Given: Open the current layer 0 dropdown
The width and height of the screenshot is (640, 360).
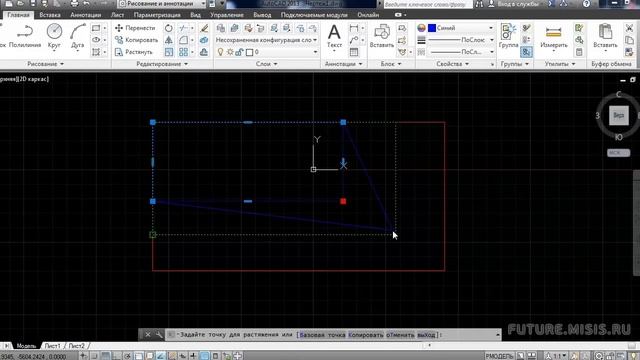Looking at the screenshot, I should coord(266,52).
